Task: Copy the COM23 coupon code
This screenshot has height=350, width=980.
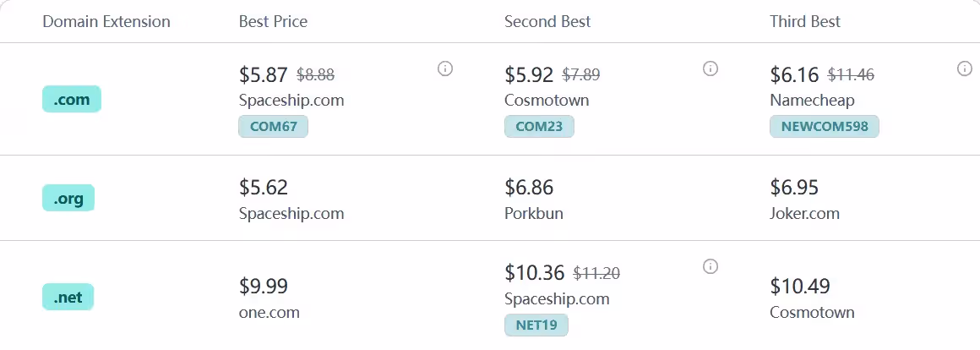Action: tap(539, 127)
